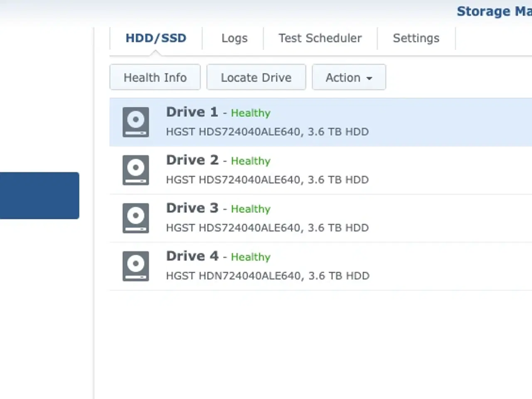Click the blue sidebar panel item

click(39, 195)
